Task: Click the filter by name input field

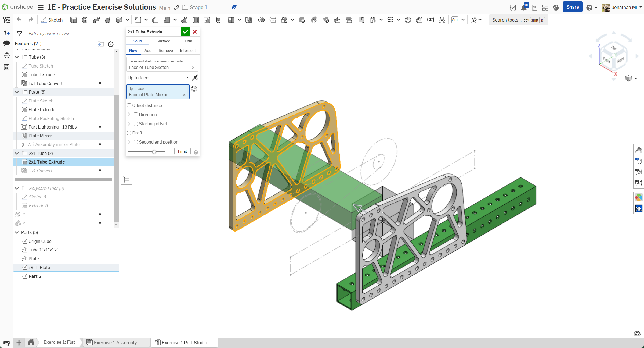Action: 72,34
